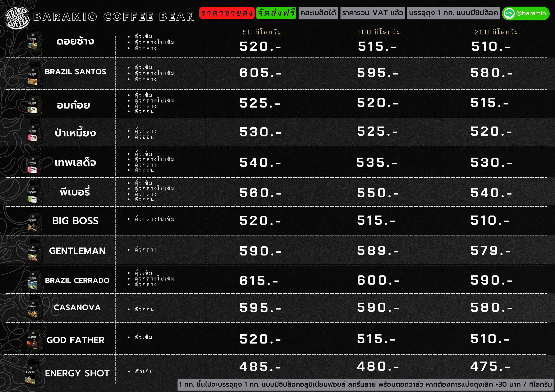This screenshot has width=555, height=392.
Task: Click the 200 กิโลกรัม column header
Action: tap(497, 32)
